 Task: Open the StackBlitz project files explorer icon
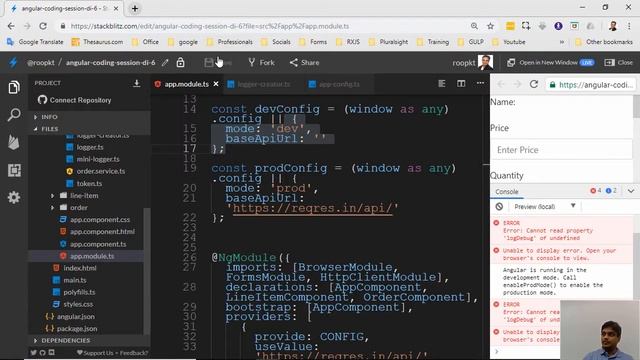[14, 87]
